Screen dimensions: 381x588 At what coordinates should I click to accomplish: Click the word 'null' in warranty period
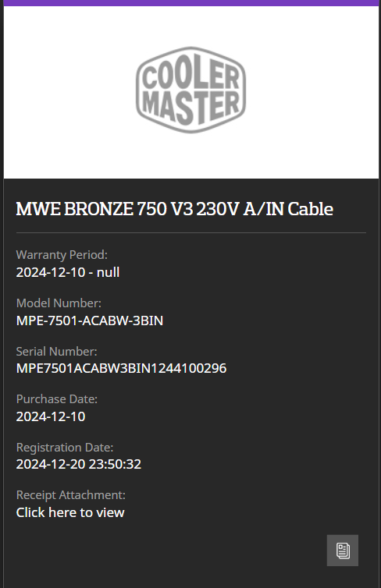click(108, 272)
